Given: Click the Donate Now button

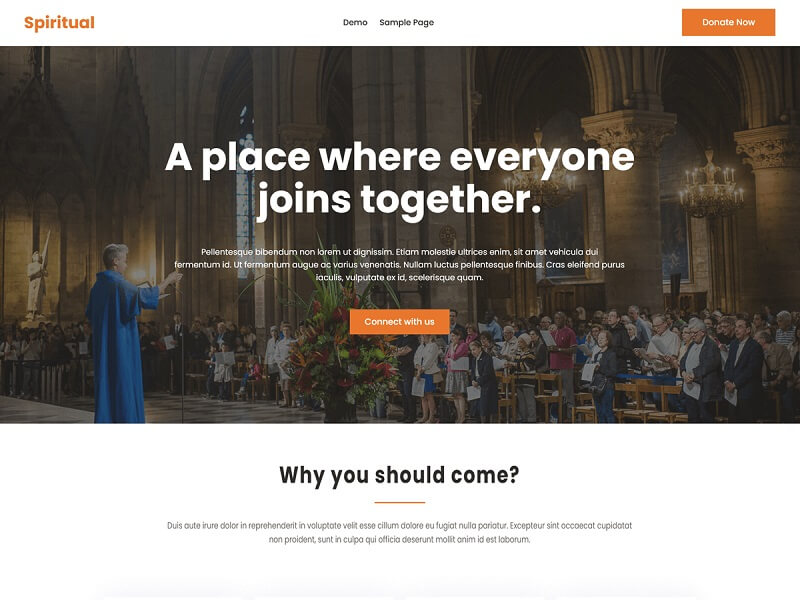Looking at the screenshot, I should 728,22.
